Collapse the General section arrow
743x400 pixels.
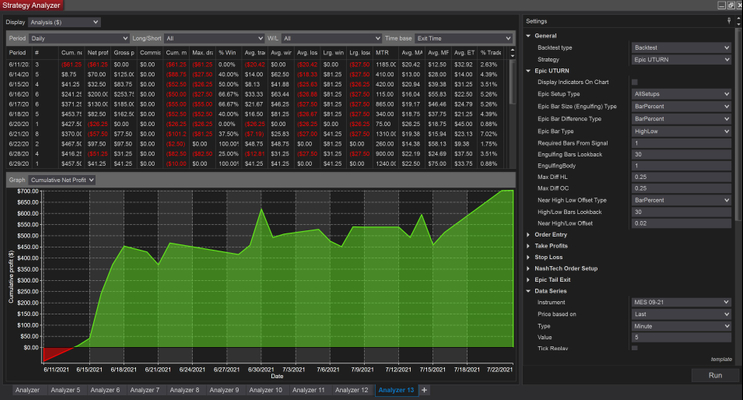click(x=527, y=36)
